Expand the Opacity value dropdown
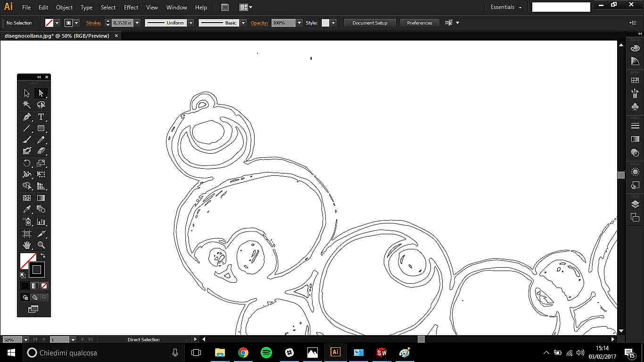This screenshot has width=644, height=362. [x=299, y=23]
